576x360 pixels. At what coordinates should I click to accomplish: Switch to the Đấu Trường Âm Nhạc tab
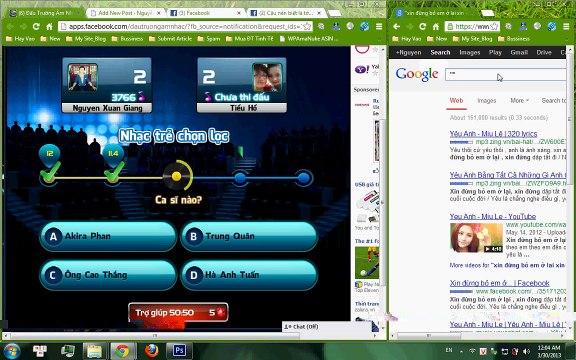[x=45, y=13]
